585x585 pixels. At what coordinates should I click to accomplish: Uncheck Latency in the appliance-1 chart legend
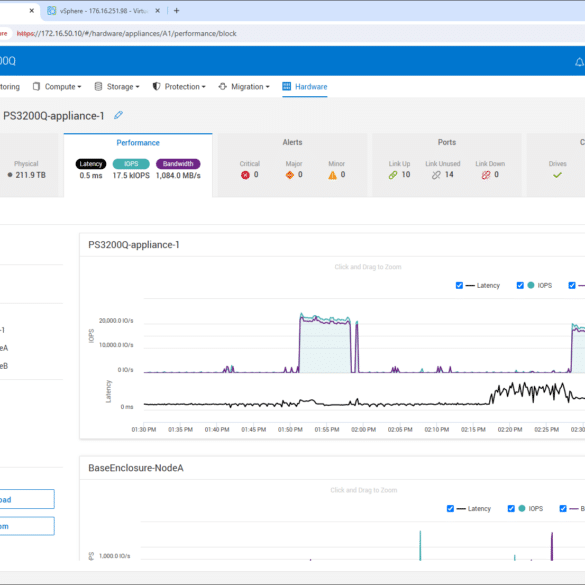point(459,285)
